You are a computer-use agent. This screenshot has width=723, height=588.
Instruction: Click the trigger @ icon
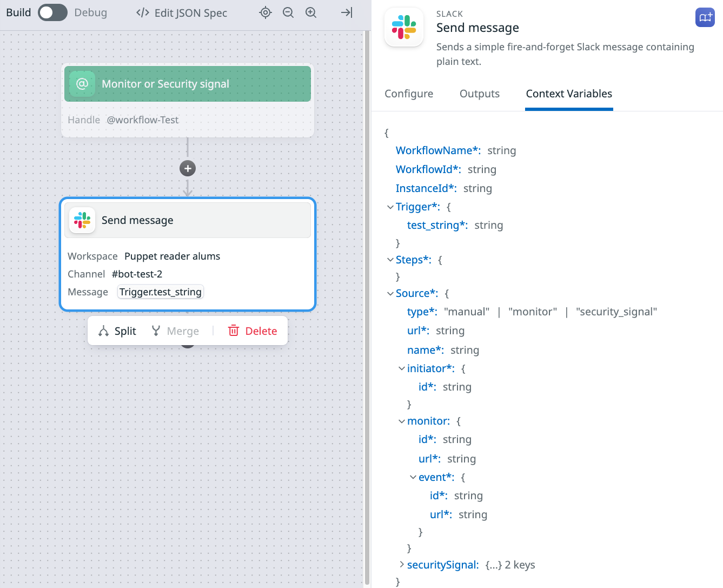coord(82,84)
